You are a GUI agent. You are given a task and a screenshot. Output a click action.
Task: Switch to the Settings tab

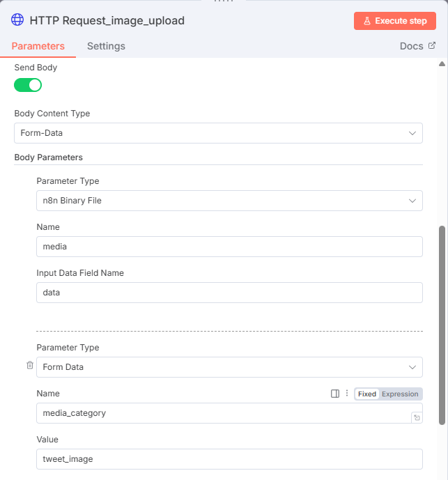106,46
